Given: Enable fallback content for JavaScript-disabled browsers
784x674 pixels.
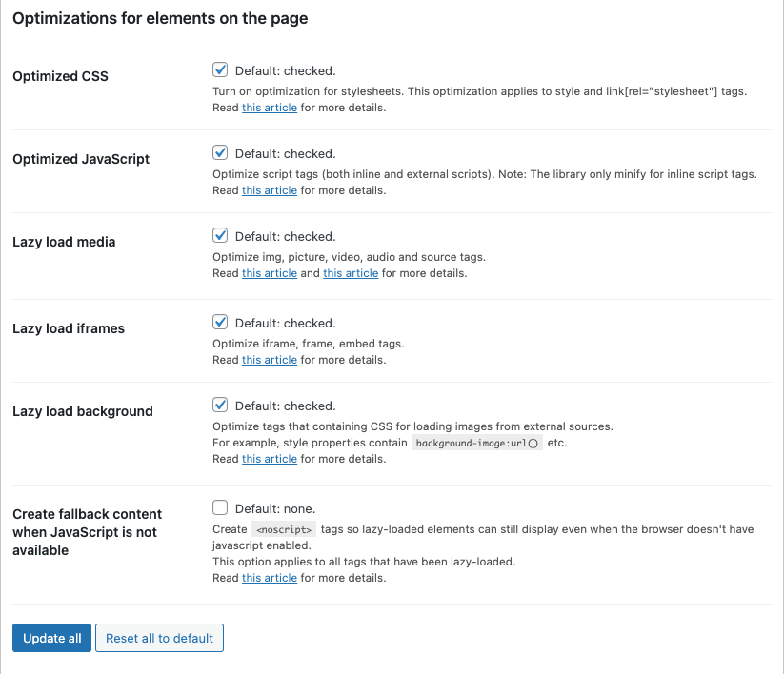Looking at the screenshot, I should pos(220,507).
